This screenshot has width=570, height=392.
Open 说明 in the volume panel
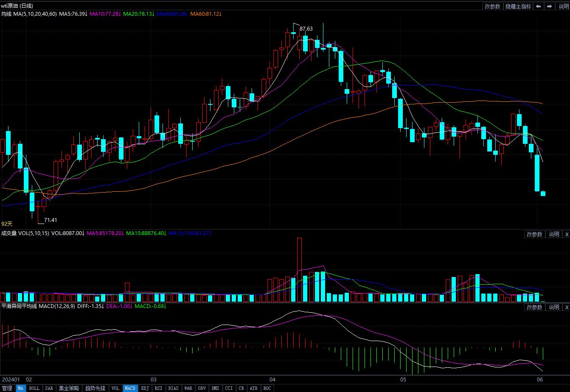(554, 234)
